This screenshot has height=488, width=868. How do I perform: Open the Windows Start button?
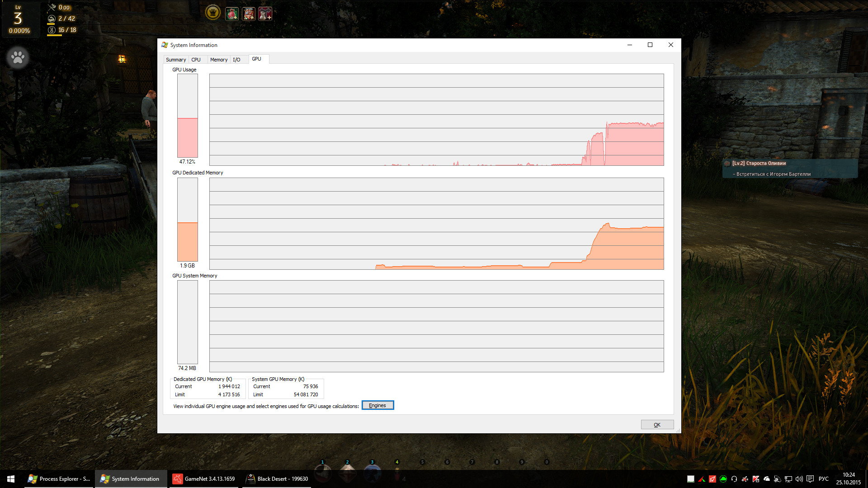[11, 479]
